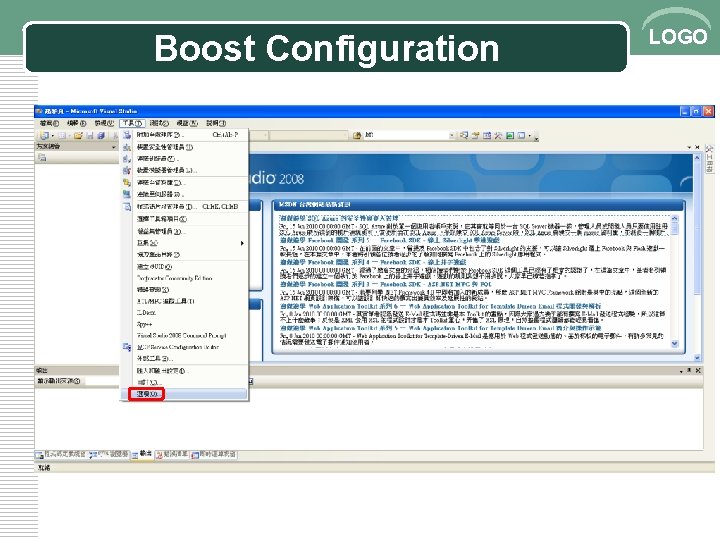The image size is (720, 540).
Task: Open Facebook SDK ASP.NET MVC 系列 3 link
Action: [386, 284]
